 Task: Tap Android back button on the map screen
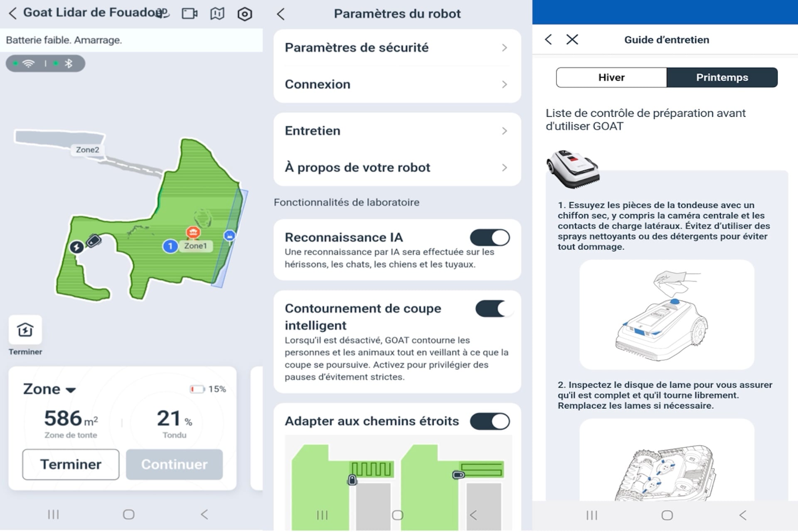click(x=204, y=515)
